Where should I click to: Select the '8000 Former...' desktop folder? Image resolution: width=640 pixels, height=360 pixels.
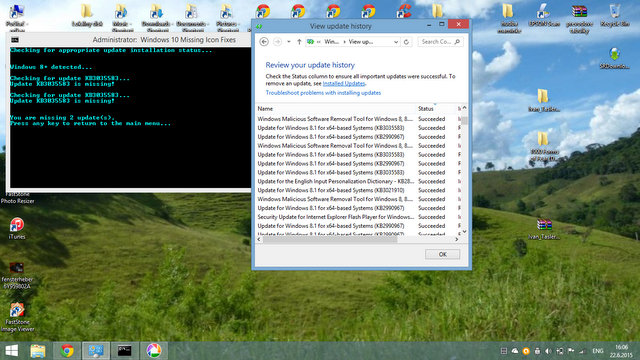click(544, 146)
